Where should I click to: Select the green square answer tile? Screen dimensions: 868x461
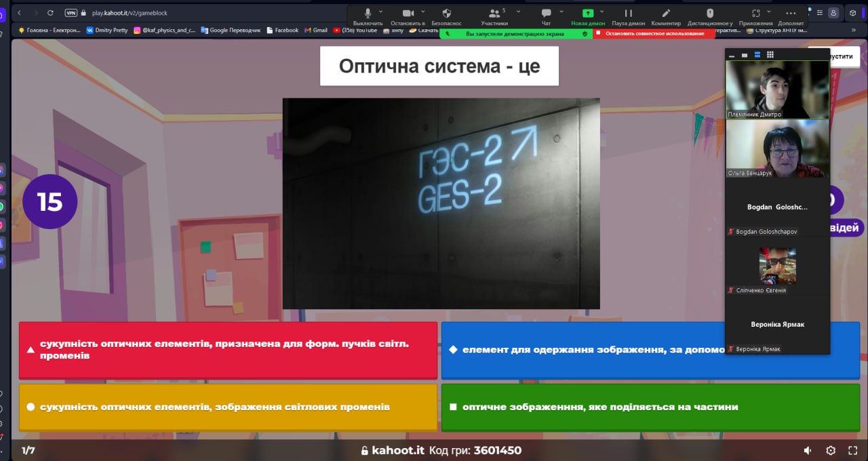[650, 407]
